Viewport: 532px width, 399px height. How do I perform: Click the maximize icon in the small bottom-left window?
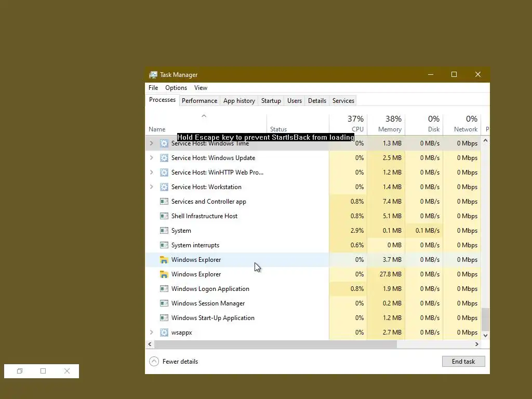43,371
